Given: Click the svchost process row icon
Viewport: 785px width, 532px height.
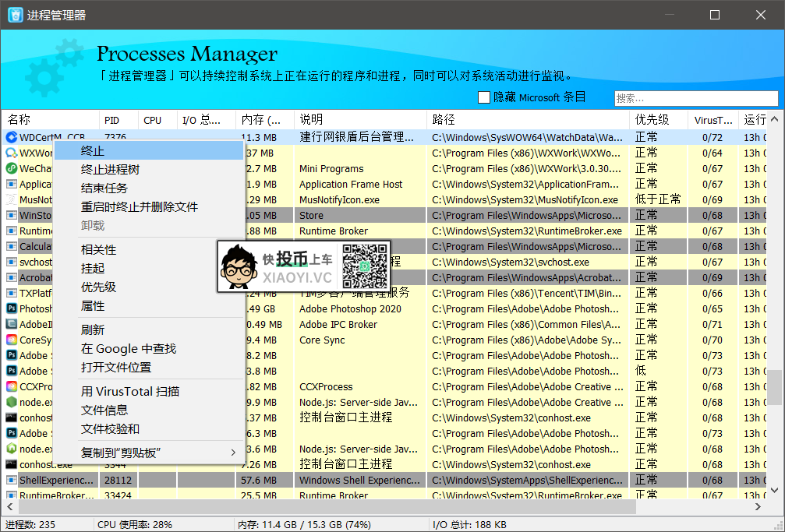Looking at the screenshot, I should coord(11,262).
